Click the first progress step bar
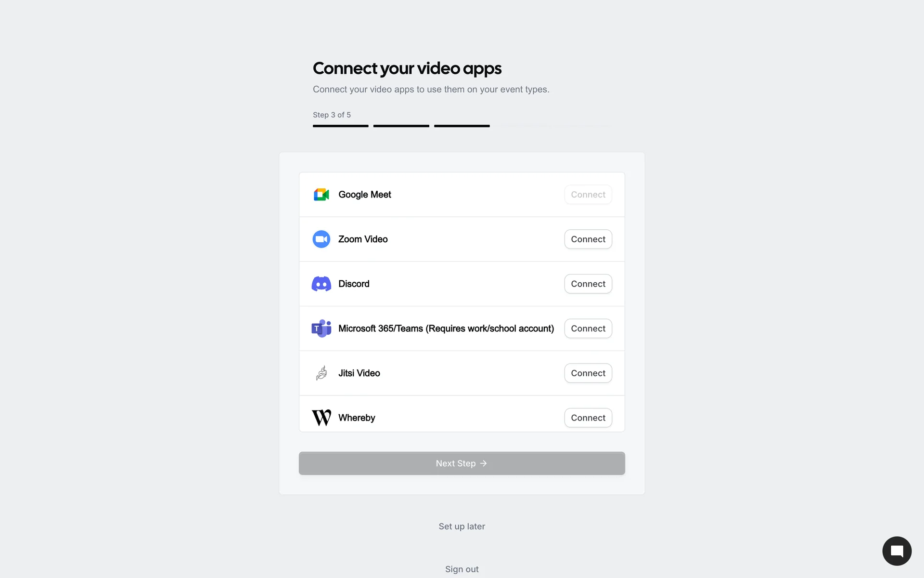The image size is (924, 578). [x=341, y=126]
